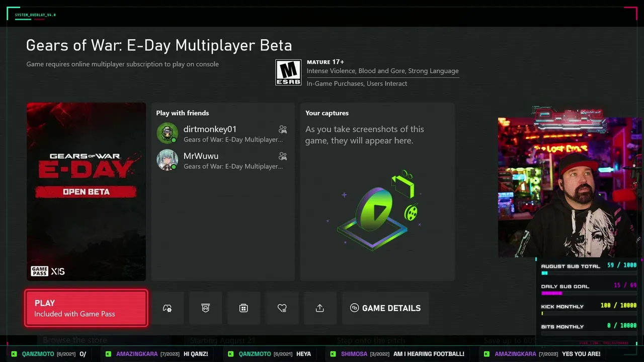Click the chat message 'AM I HEARING FOOTBALL!'

coord(429,354)
